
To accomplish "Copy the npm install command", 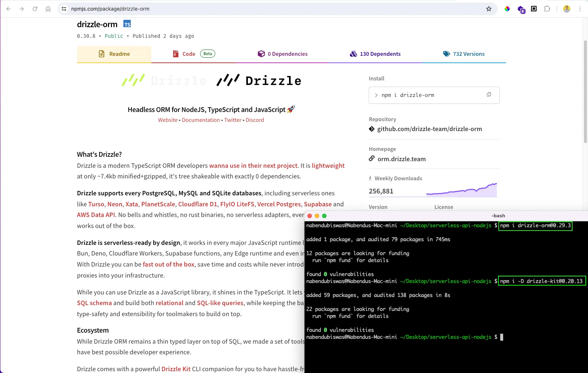I will pyautogui.click(x=489, y=95).
